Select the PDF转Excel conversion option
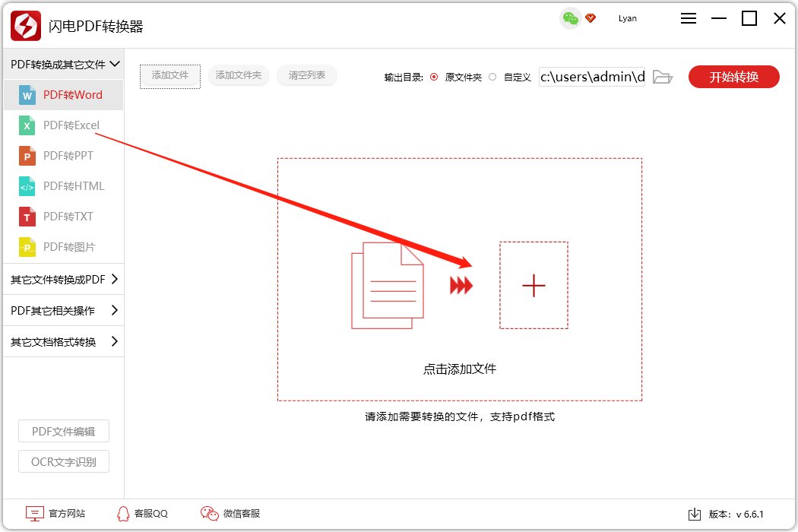 (x=73, y=125)
